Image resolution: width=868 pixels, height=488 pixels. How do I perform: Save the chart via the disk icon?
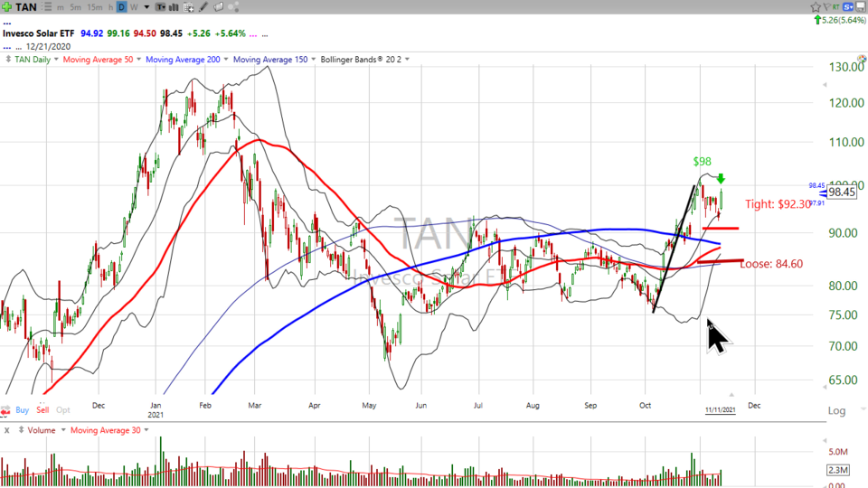click(x=861, y=6)
